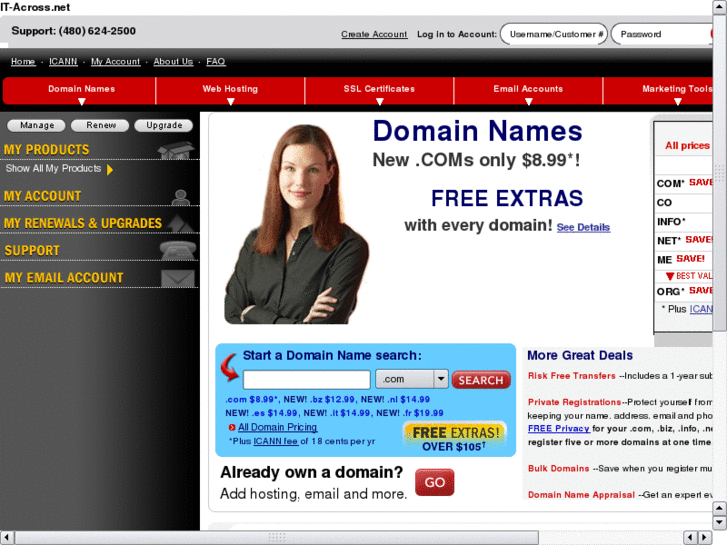The width and height of the screenshot is (727, 545).
Task: Click the ICANN link under the price list
Action: tap(701, 309)
